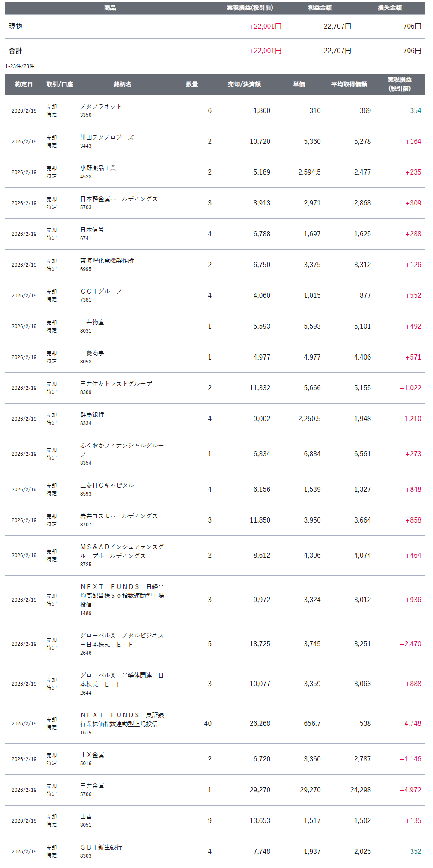Click the 実現損益(税引前) table column header

(400, 84)
